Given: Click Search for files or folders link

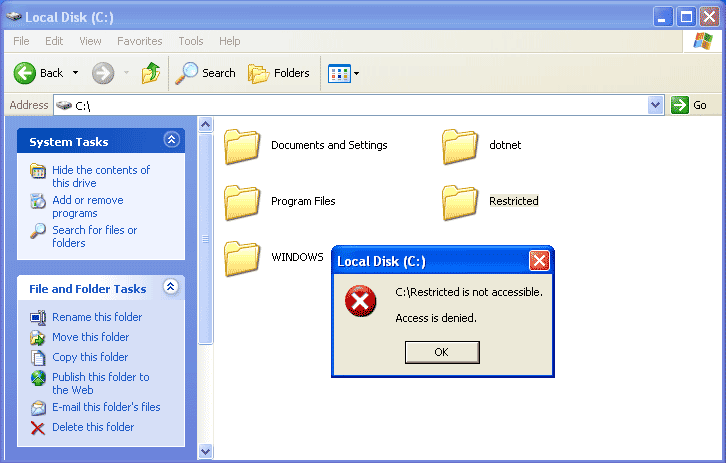Looking at the screenshot, I should [x=94, y=236].
